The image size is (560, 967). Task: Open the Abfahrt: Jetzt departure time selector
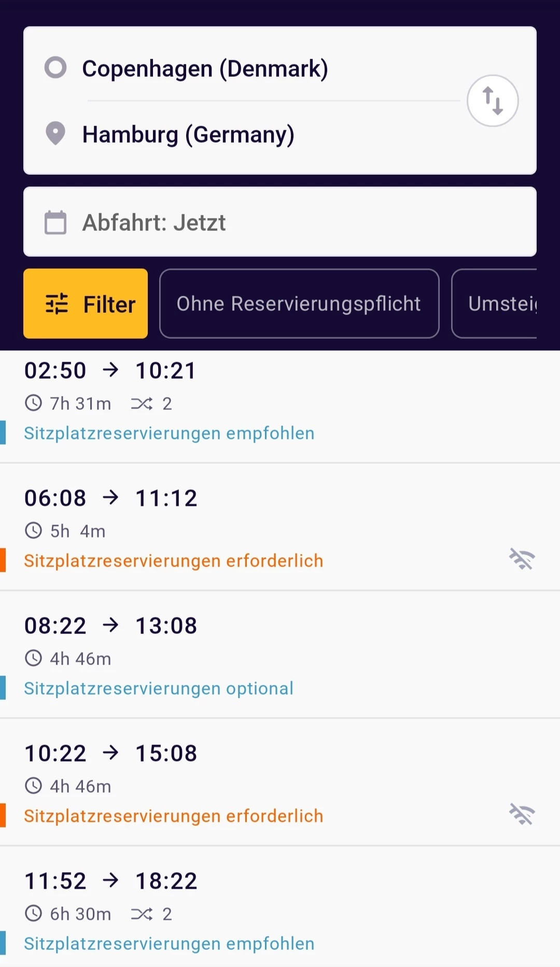click(280, 222)
